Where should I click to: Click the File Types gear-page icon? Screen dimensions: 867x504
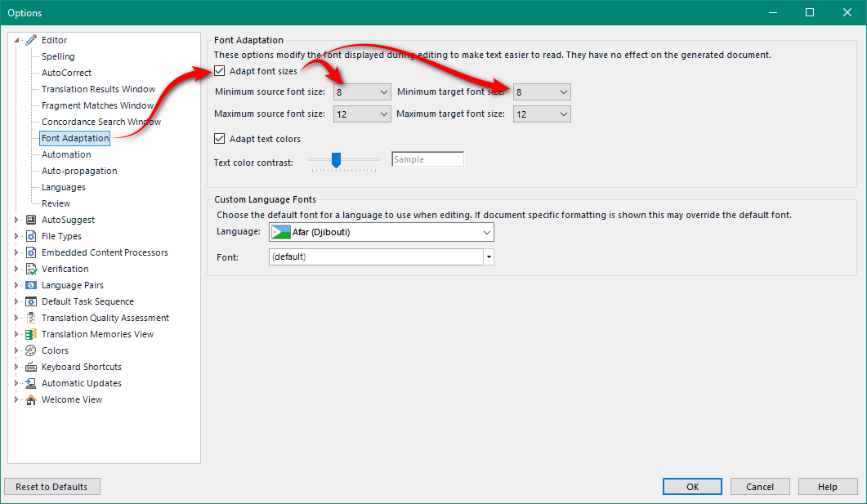[31, 236]
